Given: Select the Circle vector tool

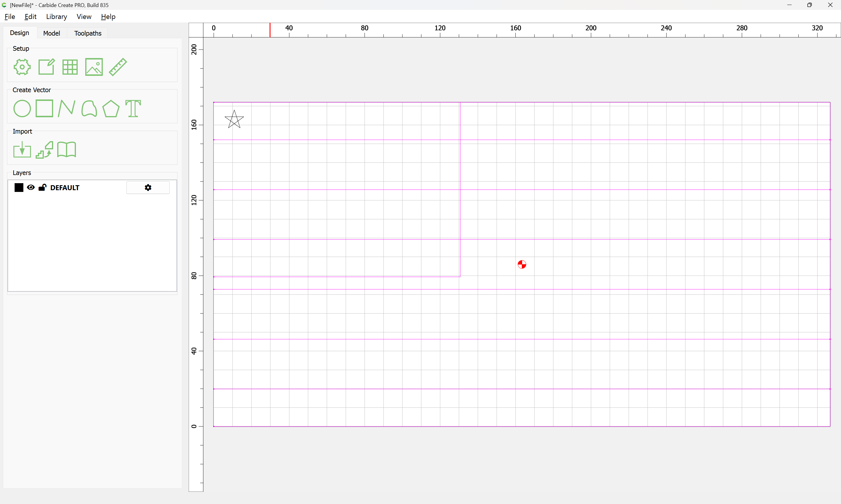Looking at the screenshot, I should pyautogui.click(x=22, y=108).
